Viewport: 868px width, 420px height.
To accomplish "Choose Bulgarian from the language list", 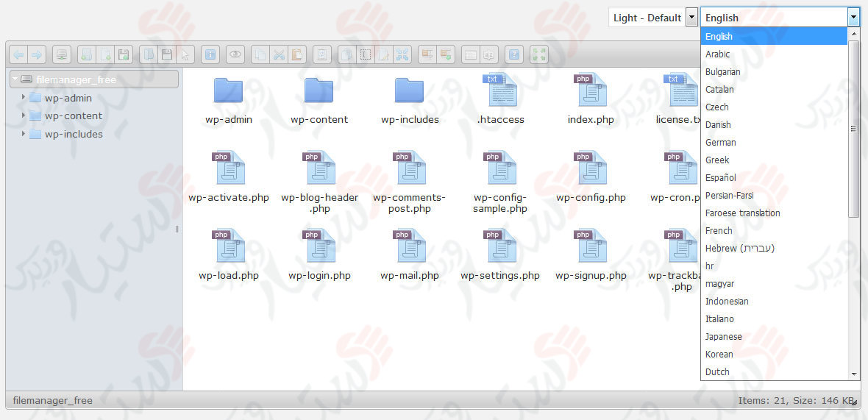I will click(774, 72).
